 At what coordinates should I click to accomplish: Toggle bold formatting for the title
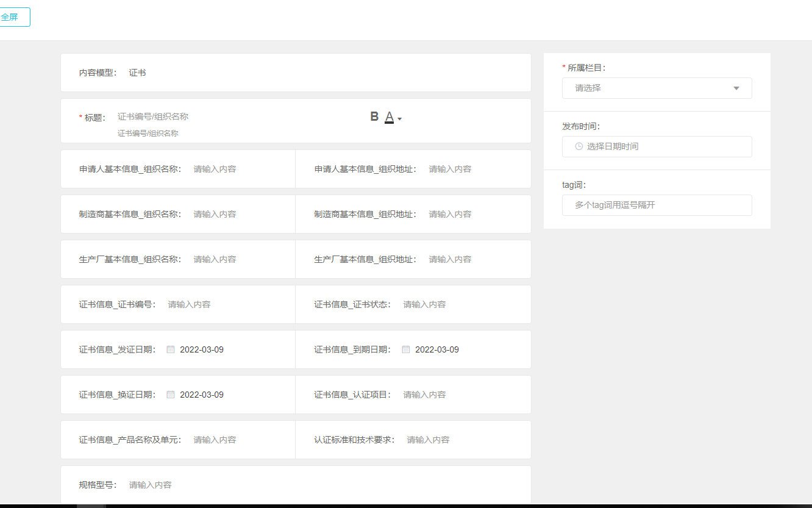pyautogui.click(x=374, y=116)
